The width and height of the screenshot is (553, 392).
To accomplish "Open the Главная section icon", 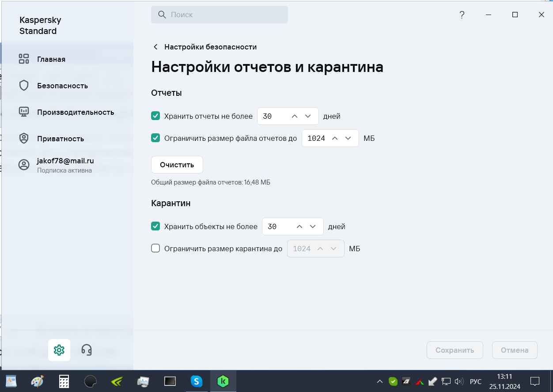I will (x=24, y=59).
